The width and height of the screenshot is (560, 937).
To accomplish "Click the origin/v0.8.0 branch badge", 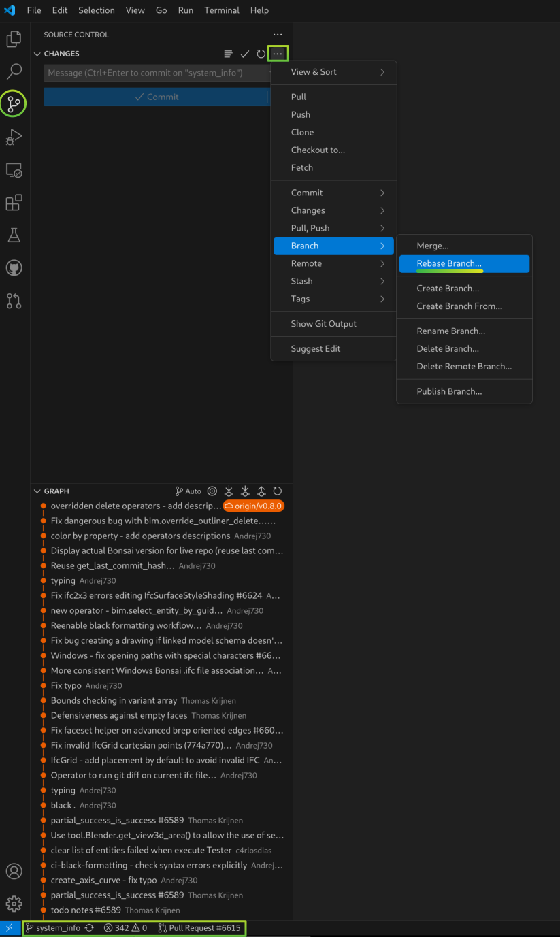I will 253,506.
